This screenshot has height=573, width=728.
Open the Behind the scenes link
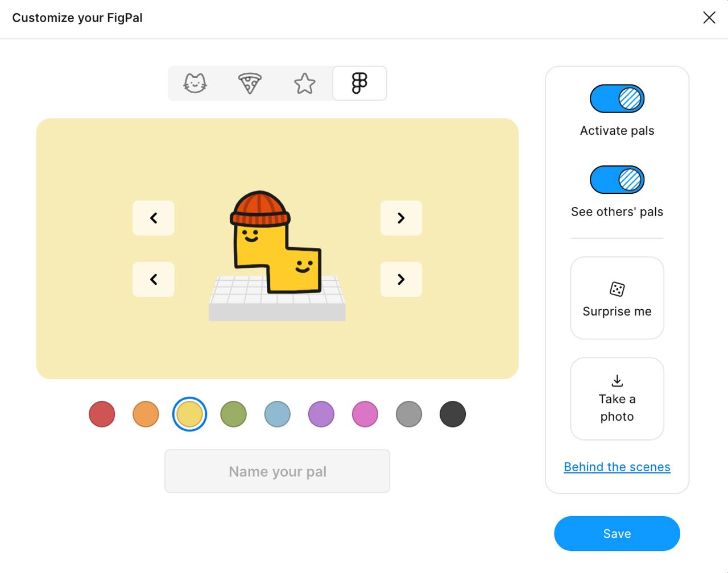pos(617,467)
